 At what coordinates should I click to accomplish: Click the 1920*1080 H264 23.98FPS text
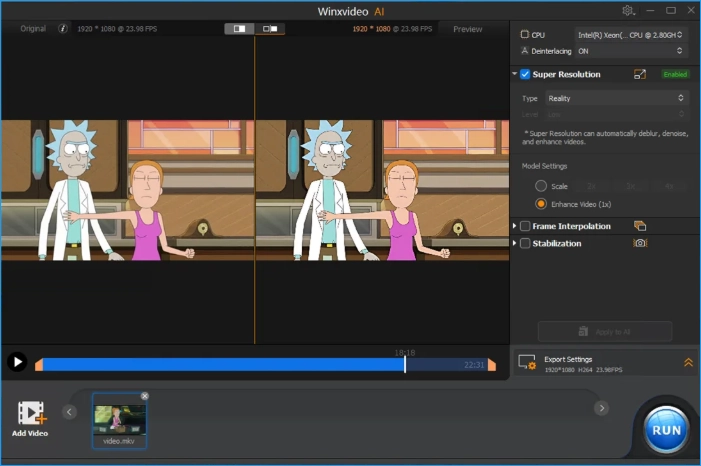583,370
